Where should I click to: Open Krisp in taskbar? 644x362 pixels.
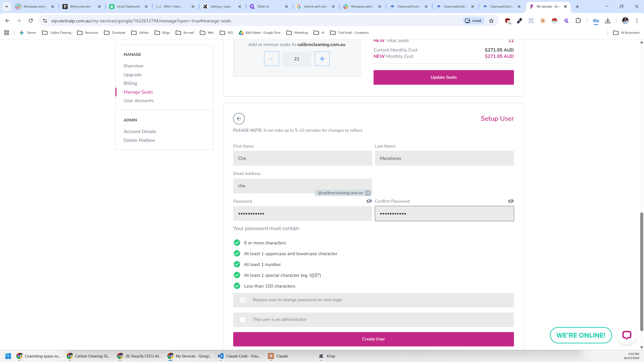coord(327,356)
